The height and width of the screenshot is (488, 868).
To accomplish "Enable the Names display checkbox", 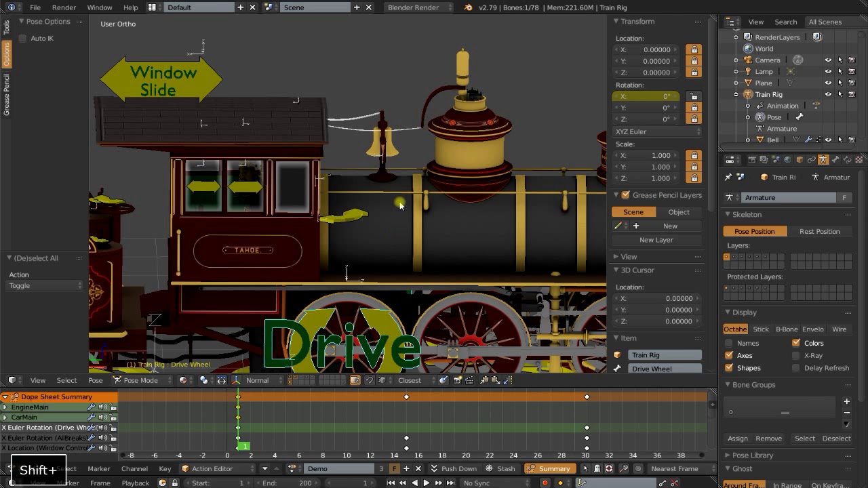I will [x=729, y=343].
